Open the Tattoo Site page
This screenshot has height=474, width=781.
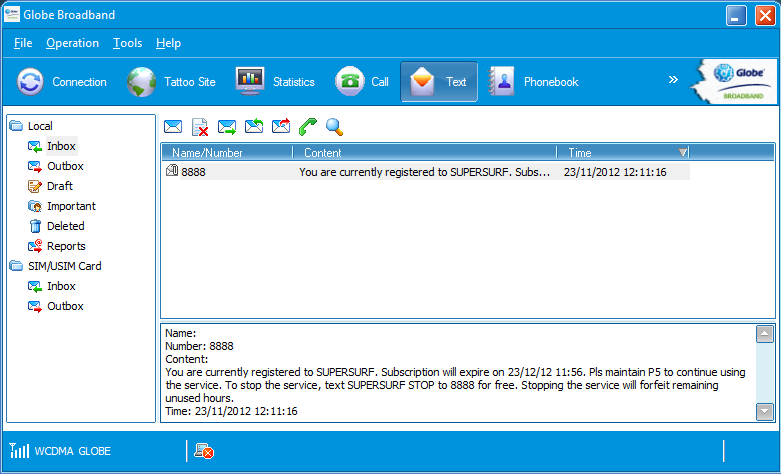pos(171,82)
